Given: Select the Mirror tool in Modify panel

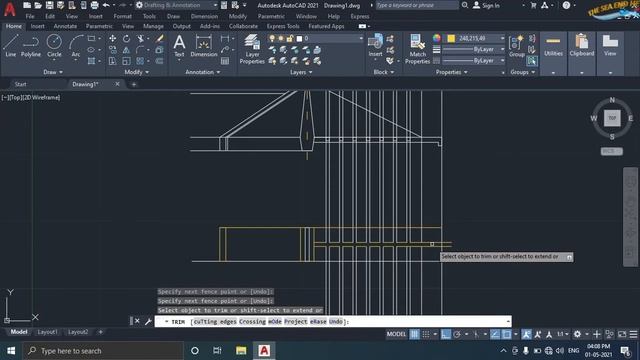Looking at the screenshot, I should (x=127, y=50).
